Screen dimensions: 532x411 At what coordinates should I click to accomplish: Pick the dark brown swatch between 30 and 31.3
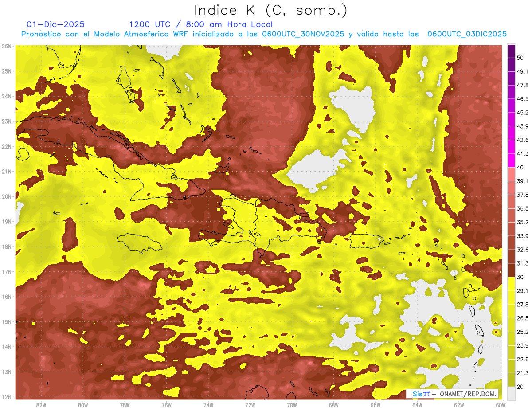[x=511, y=270]
